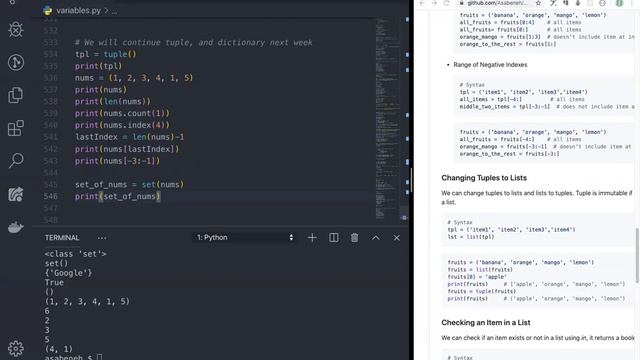Go back in the browser window
640x360 pixels.
(x=422, y=3)
